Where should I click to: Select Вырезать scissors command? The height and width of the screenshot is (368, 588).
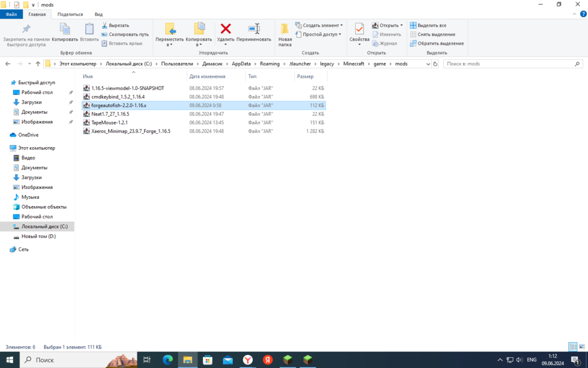click(x=115, y=25)
